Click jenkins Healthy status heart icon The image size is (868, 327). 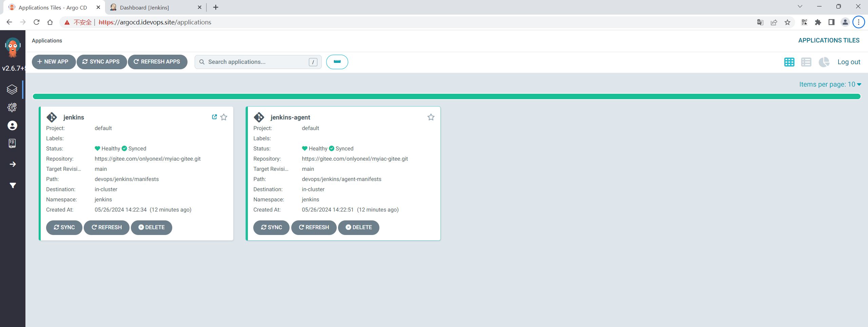point(97,148)
